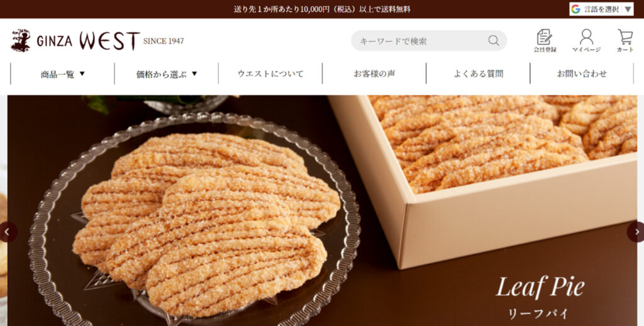Click the Google language icon

[x=575, y=9]
